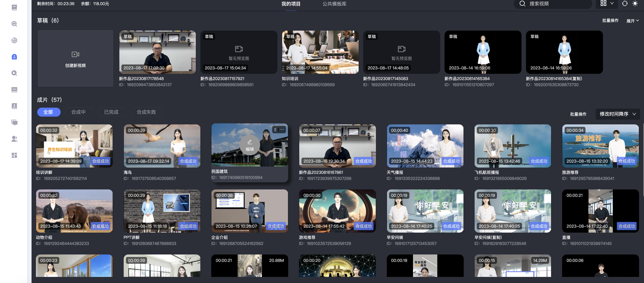Select the 合成中 filter tab
The image size is (644, 283).
pos(79,112)
